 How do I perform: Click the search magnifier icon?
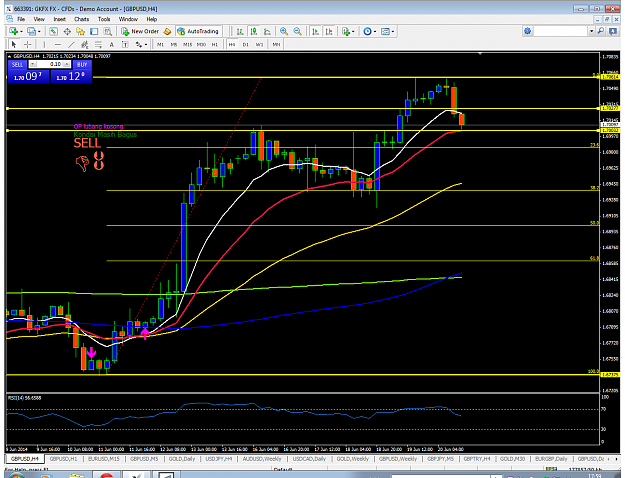(x=601, y=31)
